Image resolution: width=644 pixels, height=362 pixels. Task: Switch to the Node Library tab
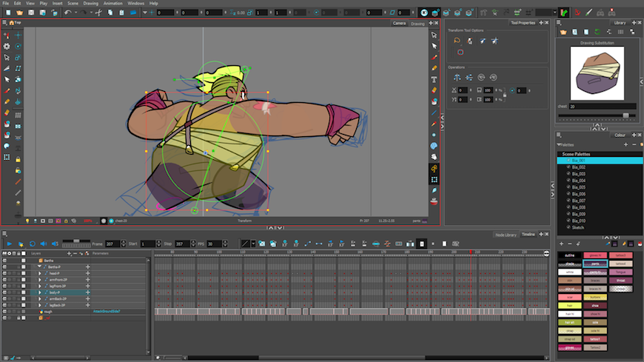506,235
